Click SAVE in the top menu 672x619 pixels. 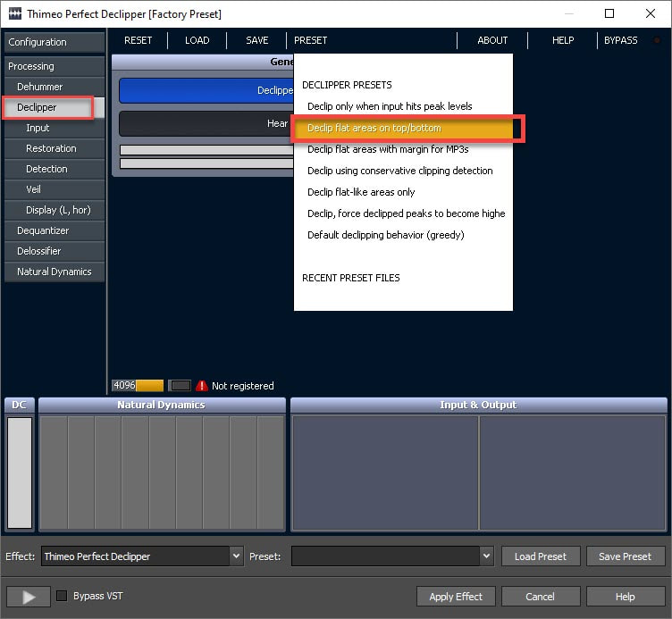[x=257, y=40]
